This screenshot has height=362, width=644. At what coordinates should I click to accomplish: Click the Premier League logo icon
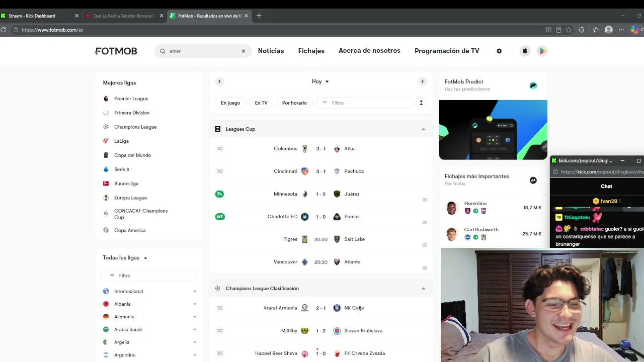[106, 99]
